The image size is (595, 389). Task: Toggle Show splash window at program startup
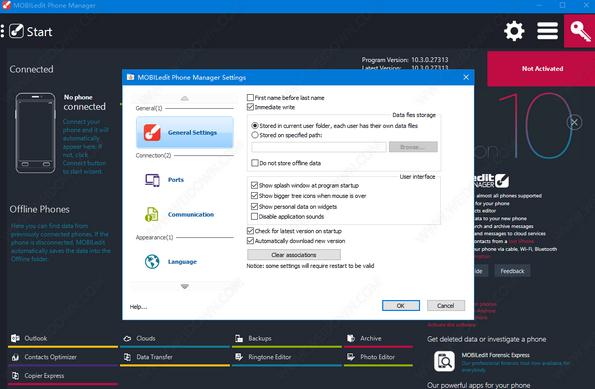[254, 185]
